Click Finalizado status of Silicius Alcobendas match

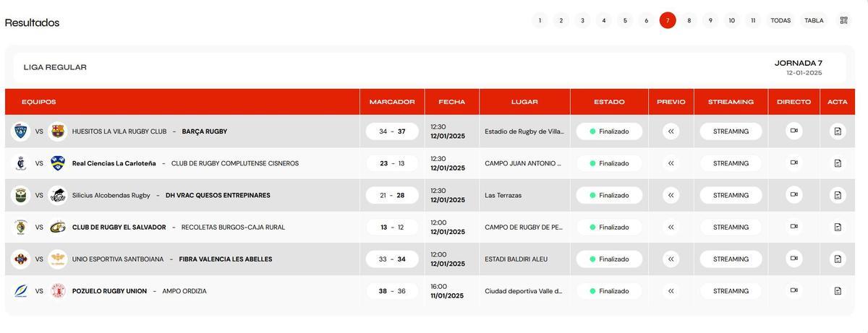pyautogui.click(x=609, y=195)
